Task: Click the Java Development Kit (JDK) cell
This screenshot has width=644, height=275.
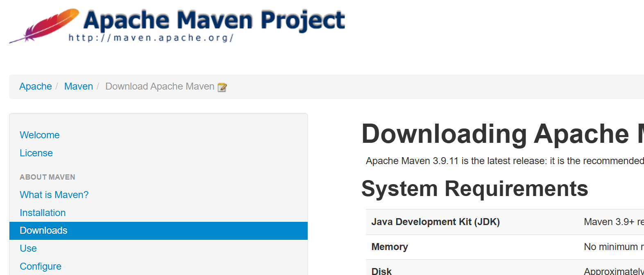Action: (435, 222)
